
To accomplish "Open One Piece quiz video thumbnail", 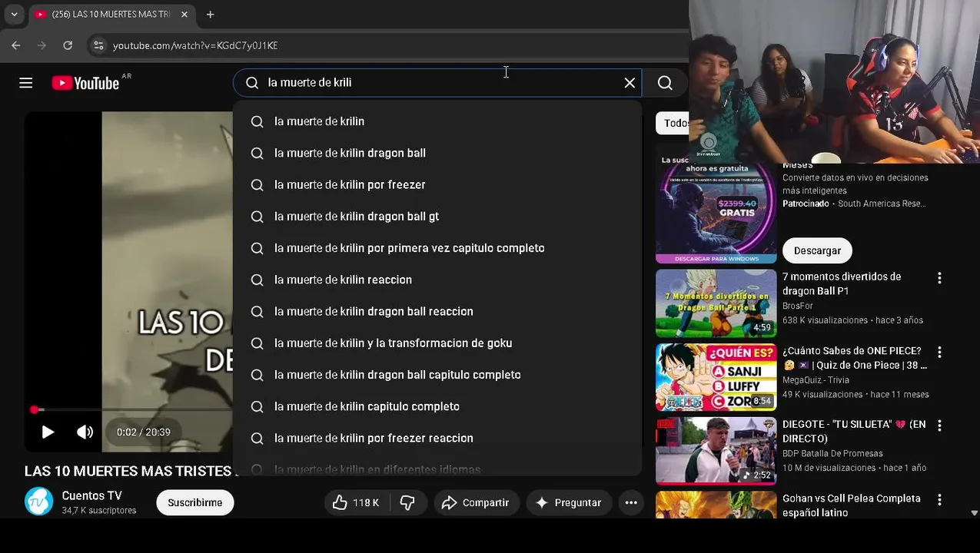I will (716, 377).
